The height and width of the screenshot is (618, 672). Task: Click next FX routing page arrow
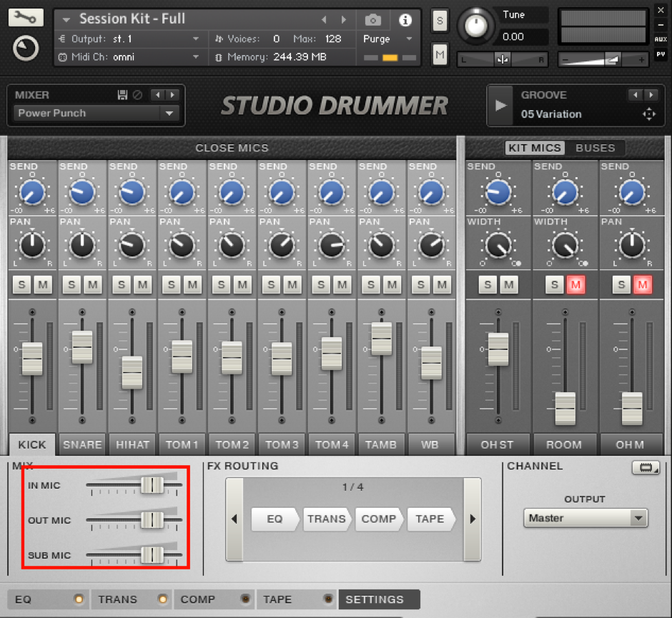tap(472, 519)
